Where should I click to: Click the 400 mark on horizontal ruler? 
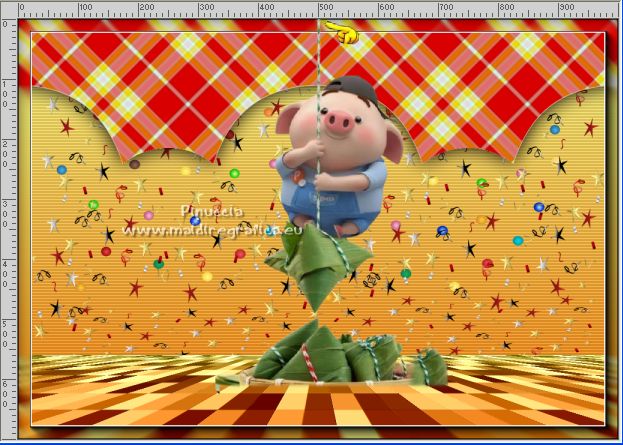coord(266,7)
